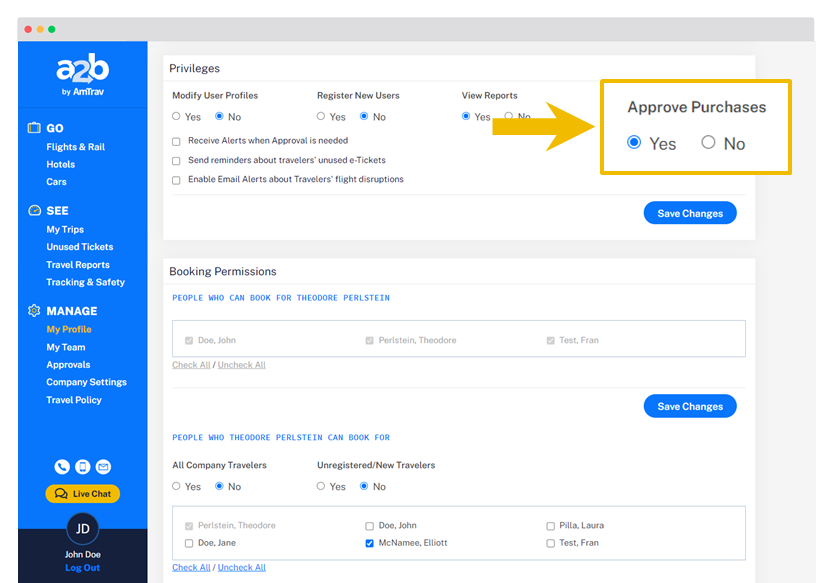The image size is (832, 583).
Task: Click the JD user avatar circle
Action: pos(83,528)
